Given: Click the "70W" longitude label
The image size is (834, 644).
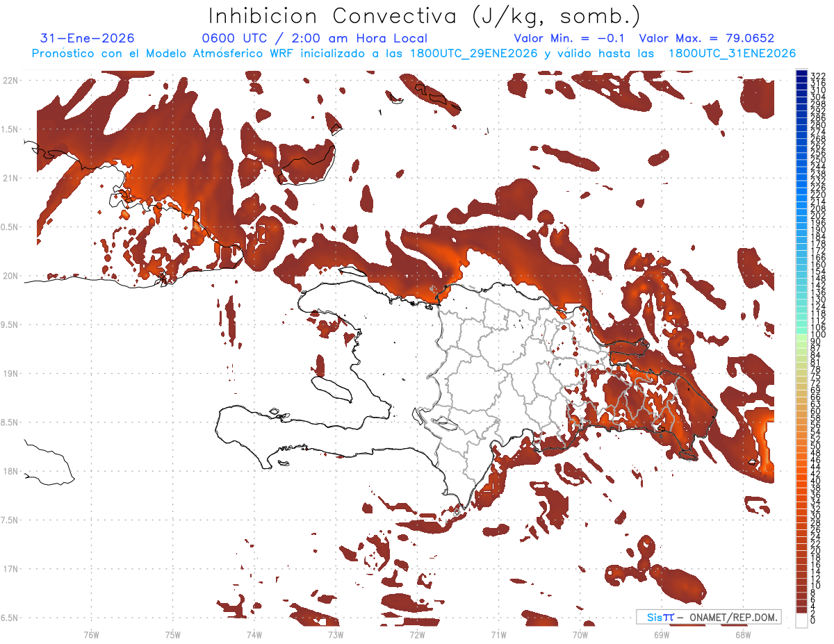Looking at the screenshot, I should click(x=580, y=634).
